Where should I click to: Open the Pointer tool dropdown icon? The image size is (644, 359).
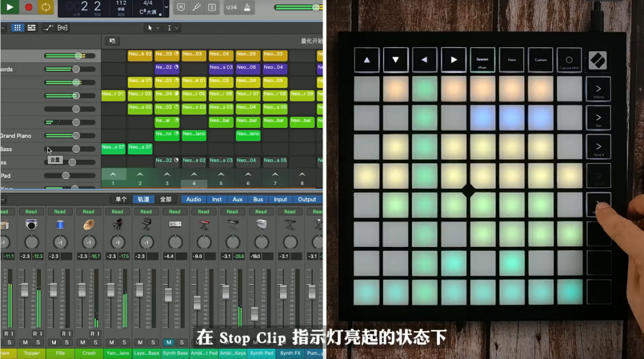[157, 27]
